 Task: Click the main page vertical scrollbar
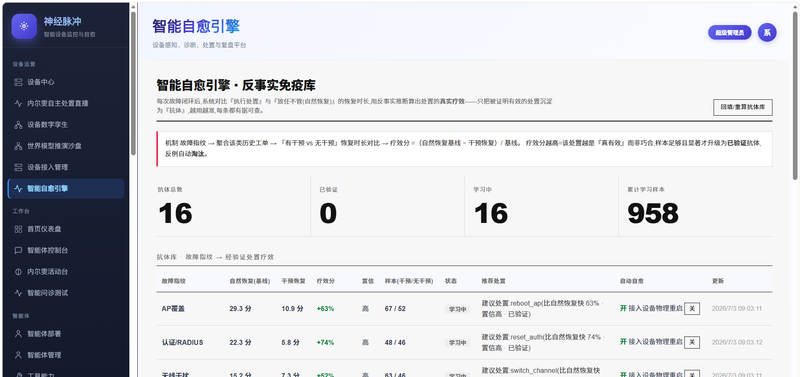(x=795, y=94)
